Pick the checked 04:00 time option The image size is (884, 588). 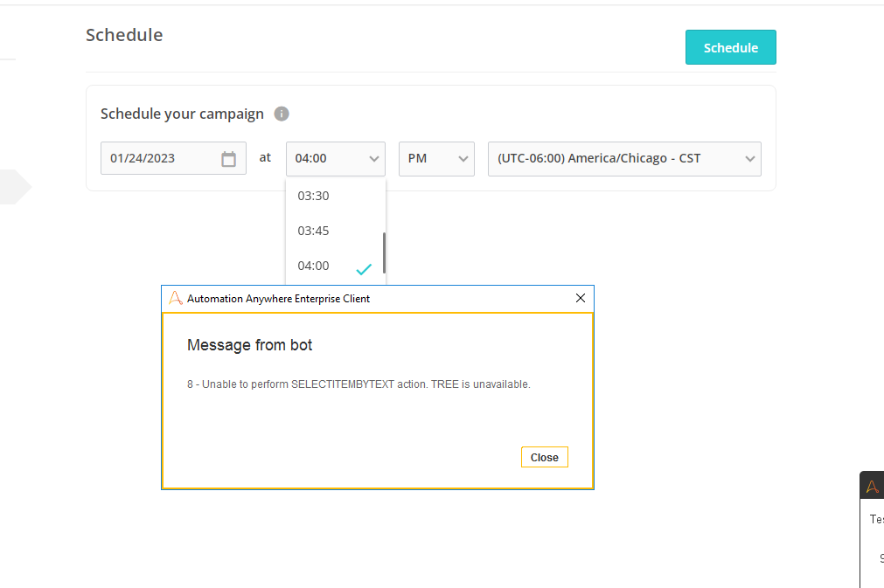336,266
